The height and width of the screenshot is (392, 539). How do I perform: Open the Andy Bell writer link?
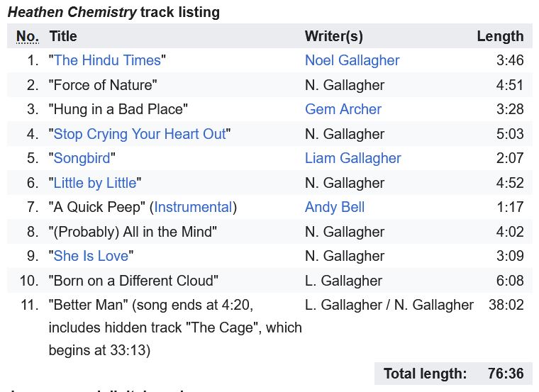[335, 207]
